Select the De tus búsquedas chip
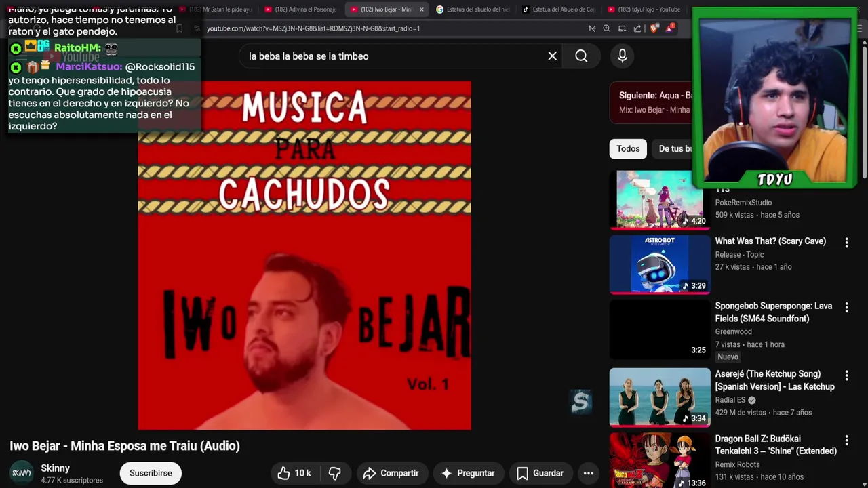Image resolution: width=868 pixels, height=488 pixels. tap(673, 149)
